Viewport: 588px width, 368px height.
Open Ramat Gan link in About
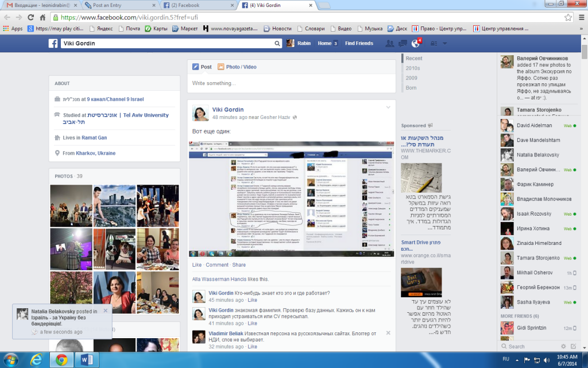(94, 137)
